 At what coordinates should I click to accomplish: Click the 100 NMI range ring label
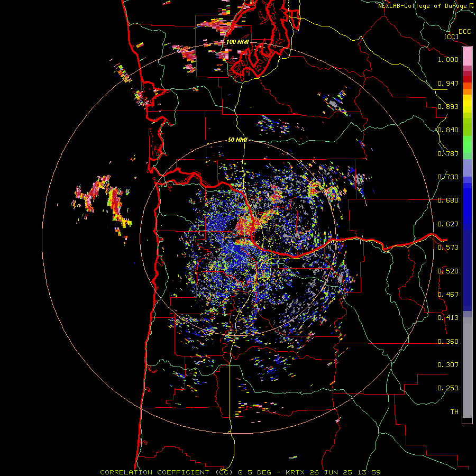[237, 42]
